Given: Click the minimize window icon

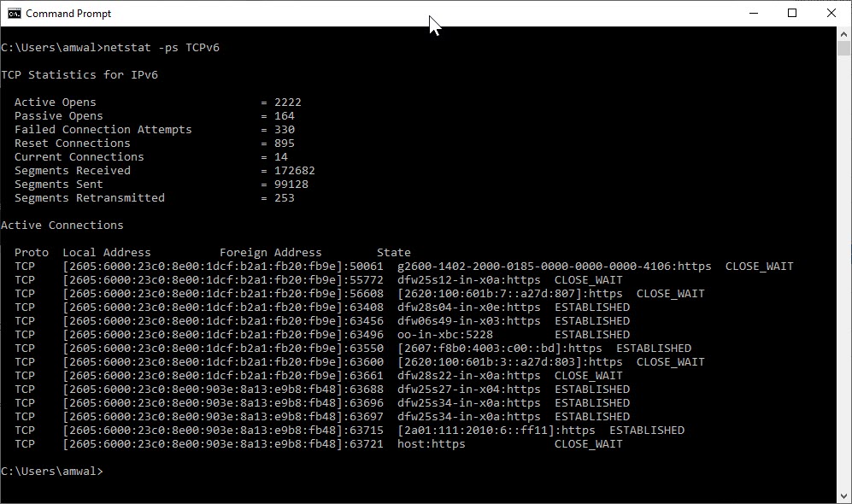Looking at the screenshot, I should 753,13.
